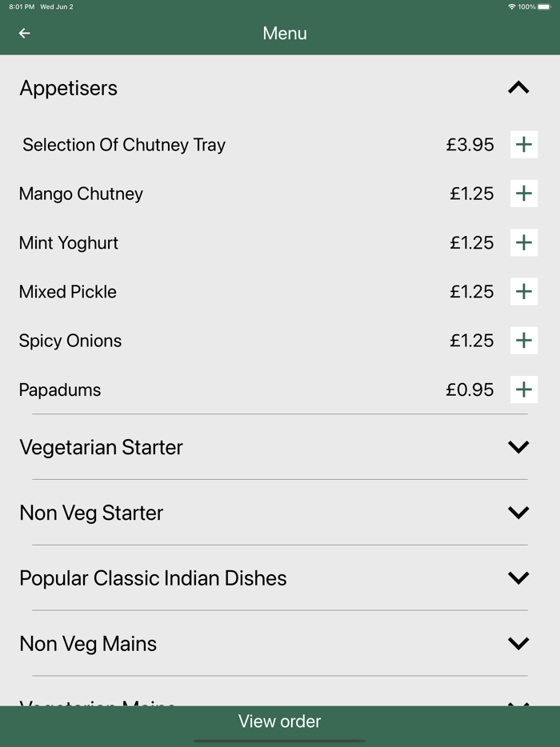The width and height of the screenshot is (560, 747).
Task: Click the Papadums price label
Action: coord(470,389)
